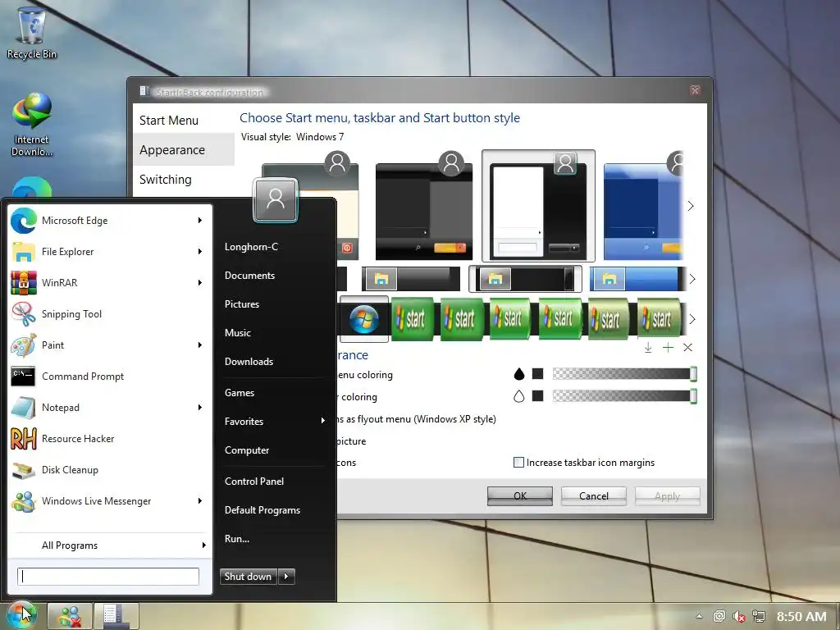Expand the File Explorer jump list arrow
The width and height of the screenshot is (840, 630).
200,252
